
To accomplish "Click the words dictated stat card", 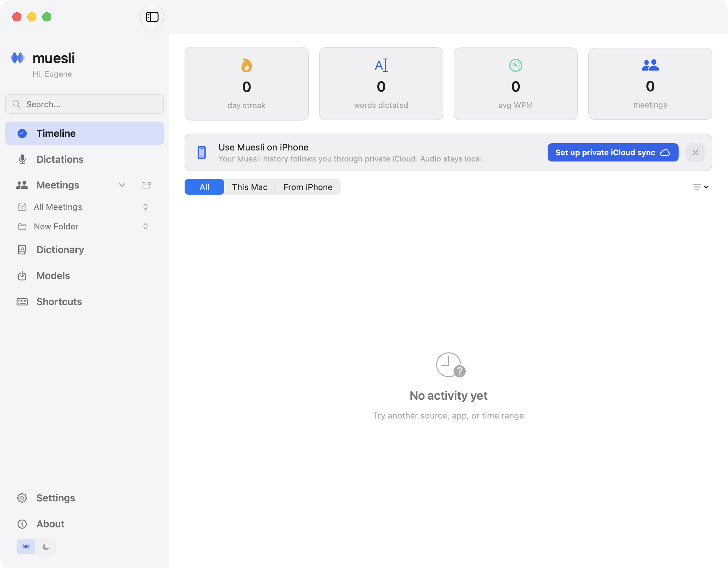I will (381, 84).
